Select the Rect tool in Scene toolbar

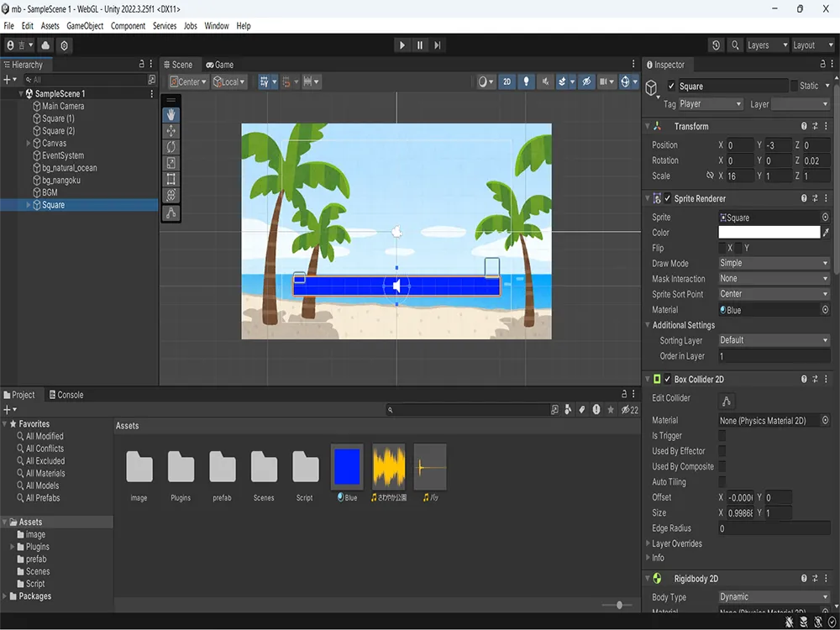[171, 179]
